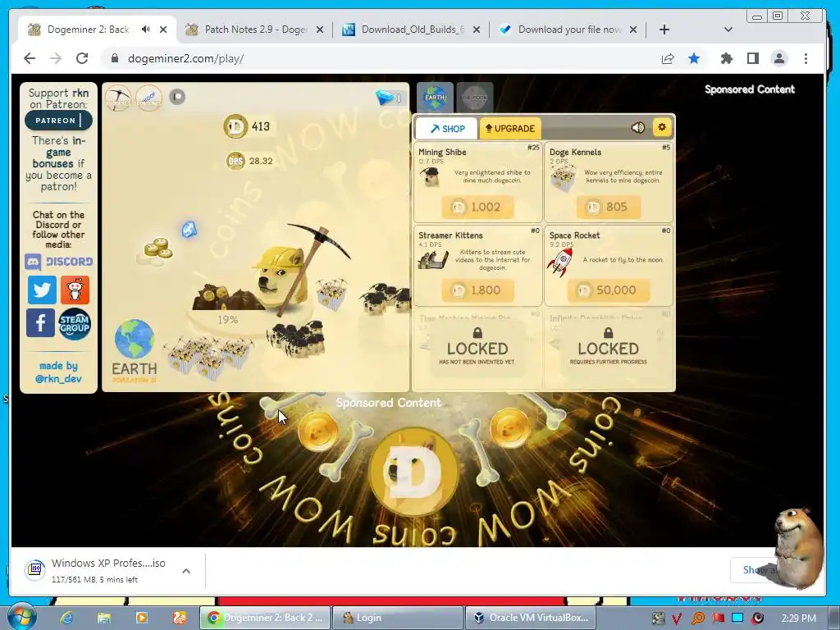
Task: Click the pile of gold coins
Action: point(158,249)
